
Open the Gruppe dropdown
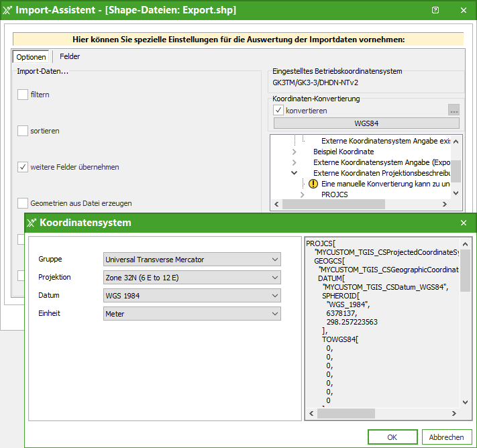(192, 260)
